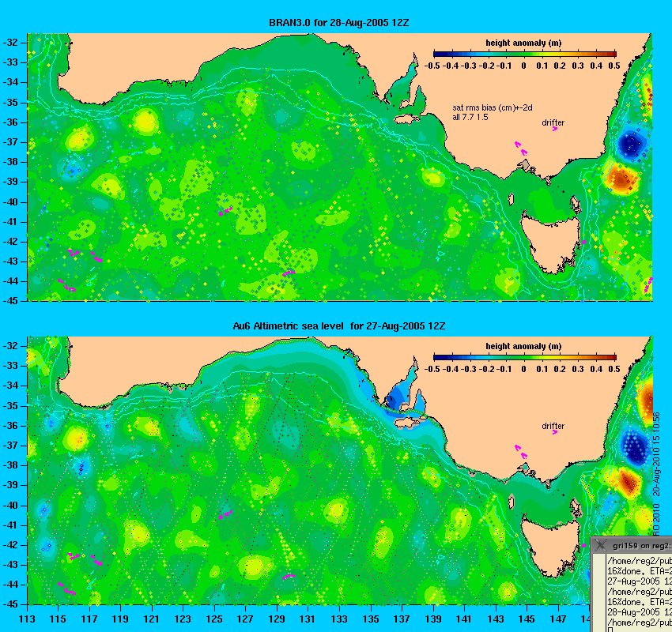
Task: Click the 'sat rms bias (cm)+-2d' text
Action: pos(493,108)
